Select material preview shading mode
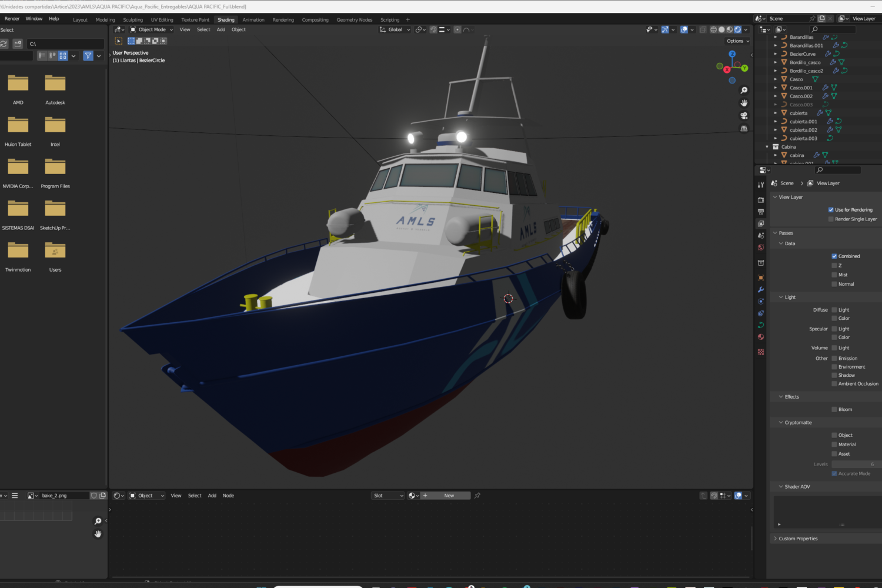Image resolution: width=882 pixels, height=588 pixels. [x=730, y=29]
